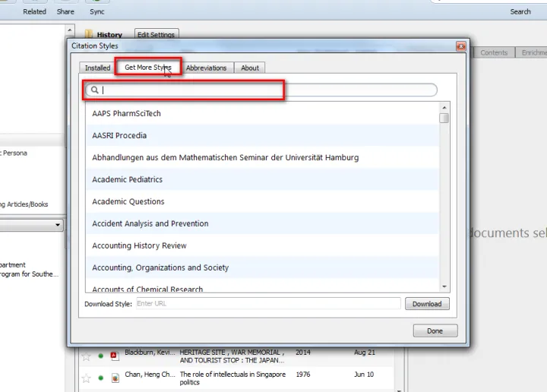547x392 pixels.
Task: Switch to the Installed tab
Action: click(x=97, y=68)
